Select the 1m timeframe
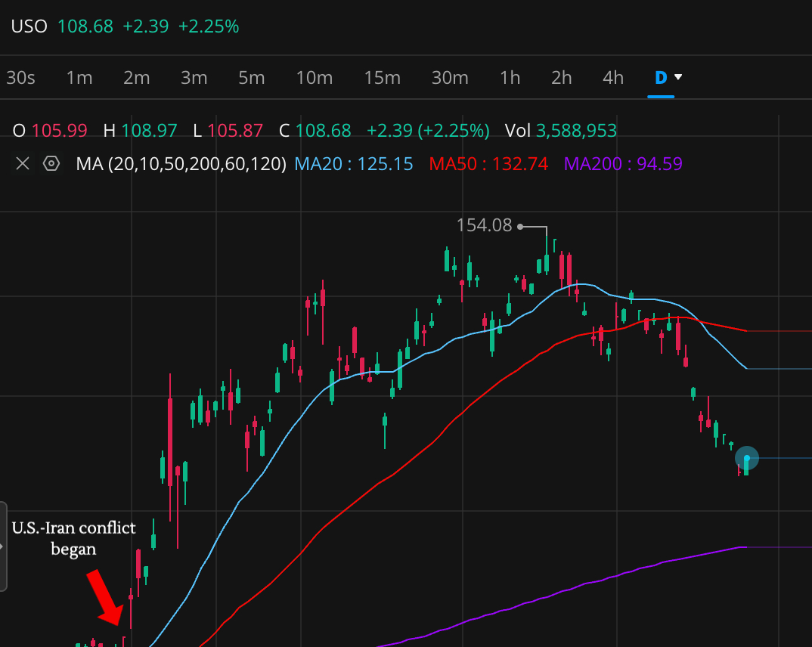Viewport: 812px width, 647px height. (79, 78)
